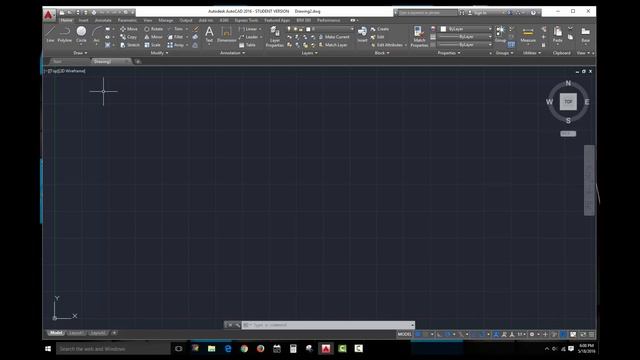This screenshot has height=360, width=640.
Task: Expand the Properties panel
Action: (449, 53)
